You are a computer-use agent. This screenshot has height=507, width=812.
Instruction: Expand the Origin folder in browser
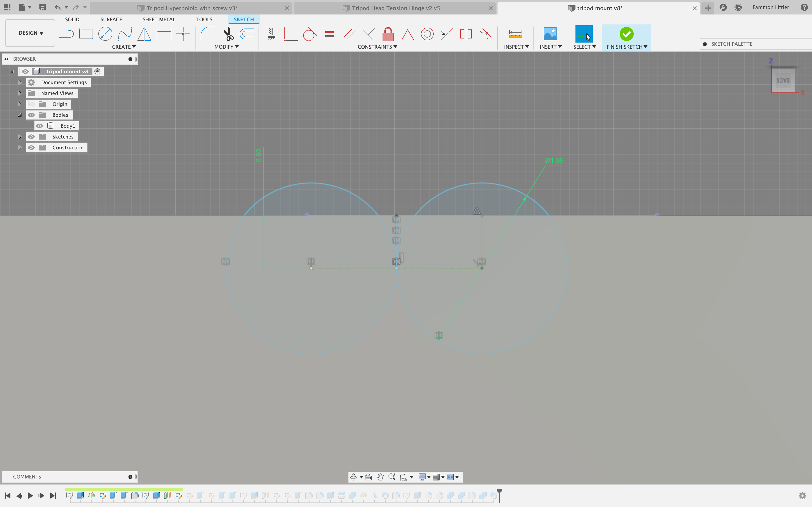pos(20,104)
